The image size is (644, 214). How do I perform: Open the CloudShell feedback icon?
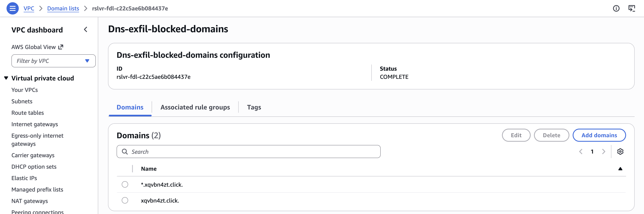[x=632, y=9]
